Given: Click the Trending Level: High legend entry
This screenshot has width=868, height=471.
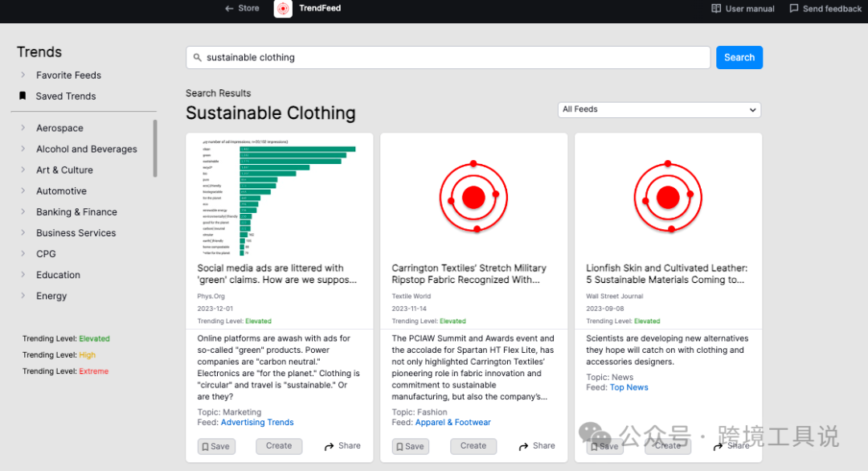Looking at the screenshot, I should (x=59, y=355).
